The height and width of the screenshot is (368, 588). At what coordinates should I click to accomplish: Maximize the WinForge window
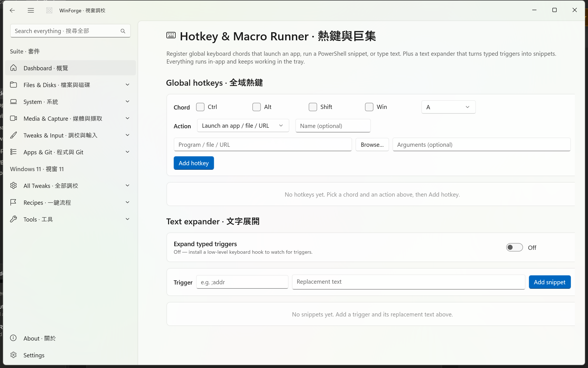pyautogui.click(x=554, y=10)
